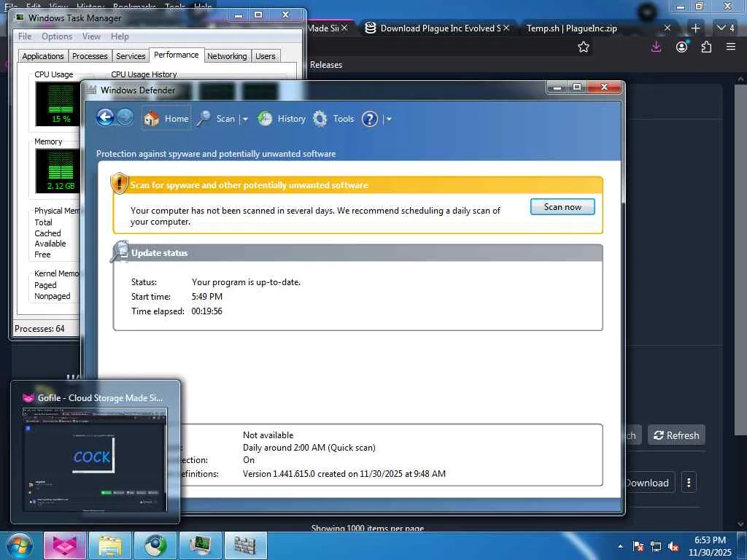Viewport: 747px width, 560px height.
Task: Open the three-dot options next to Download
Action: click(x=689, y=483)
